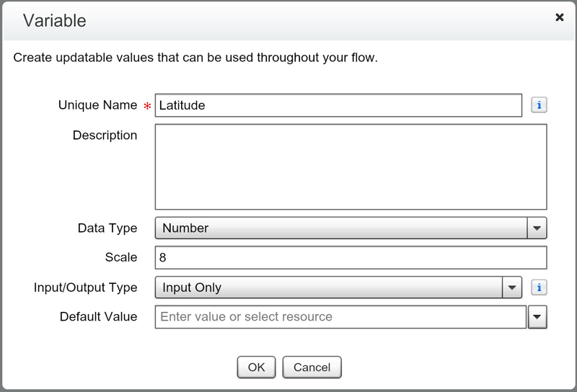Image resolution: width=577 pixels, height=392 pixels.
Task: Click the Unique Name label
Action: (97, 105)
